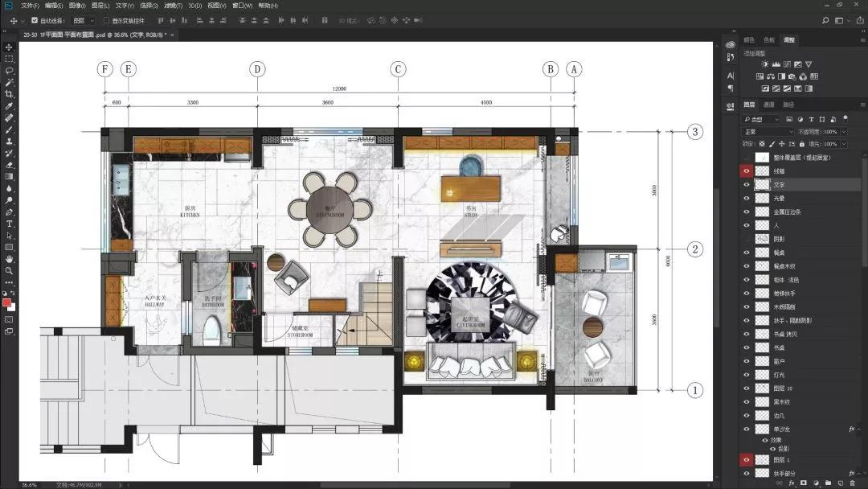The height and width of the screenshot is (489, 868).
Task: Switch to the 颜色 color tab
Action: (749, 40)
